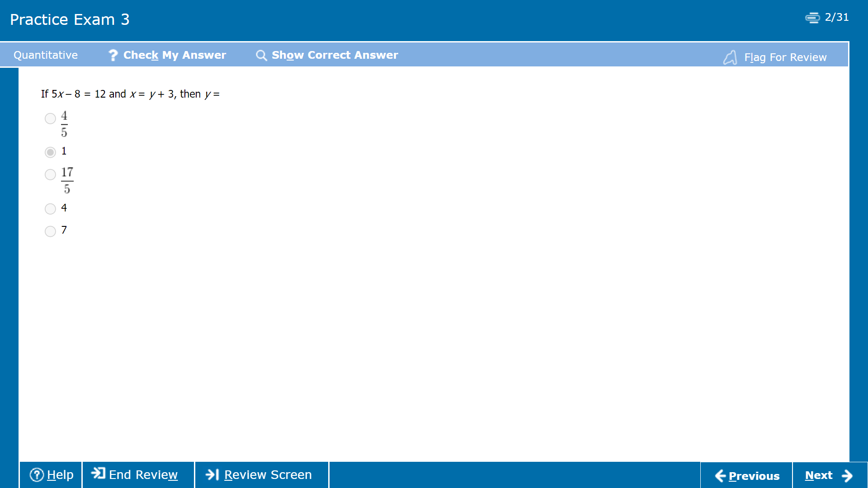868x488 pixels.
Task: Click the 2/31 question counter
Action: (836, 17)
